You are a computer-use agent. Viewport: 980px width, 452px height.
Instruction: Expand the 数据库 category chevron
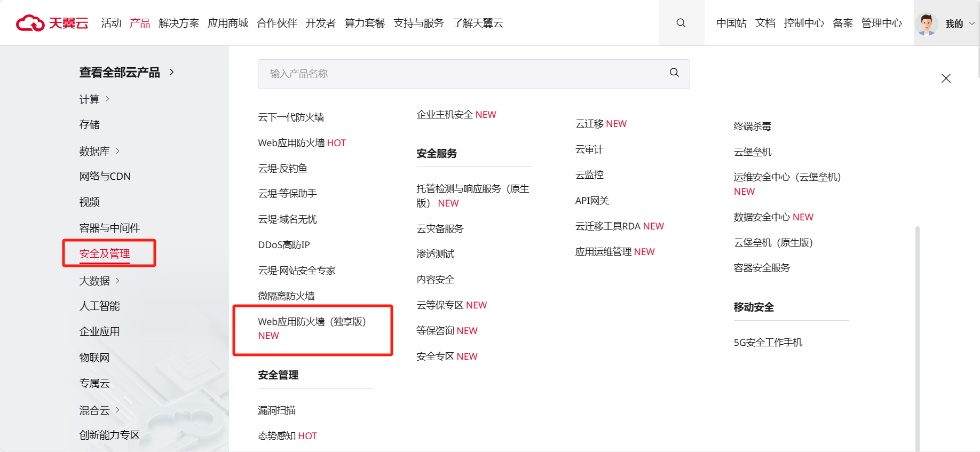point(118,151)
